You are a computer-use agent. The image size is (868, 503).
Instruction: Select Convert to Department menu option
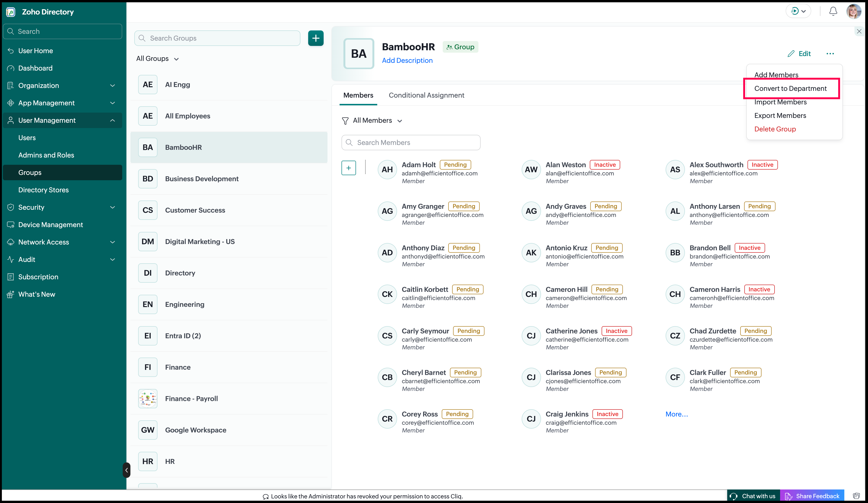pos(790,88)
